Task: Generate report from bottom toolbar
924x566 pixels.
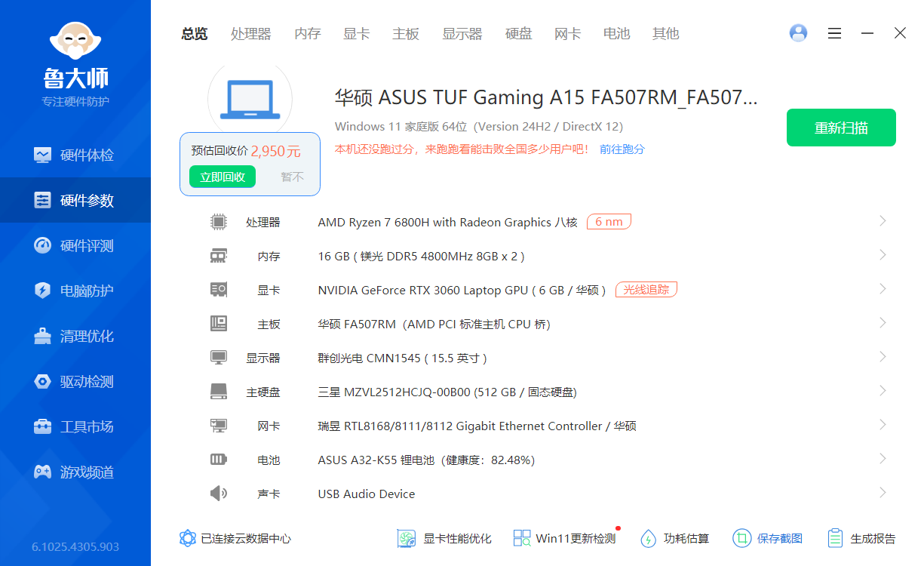Action: coord(862,538)
